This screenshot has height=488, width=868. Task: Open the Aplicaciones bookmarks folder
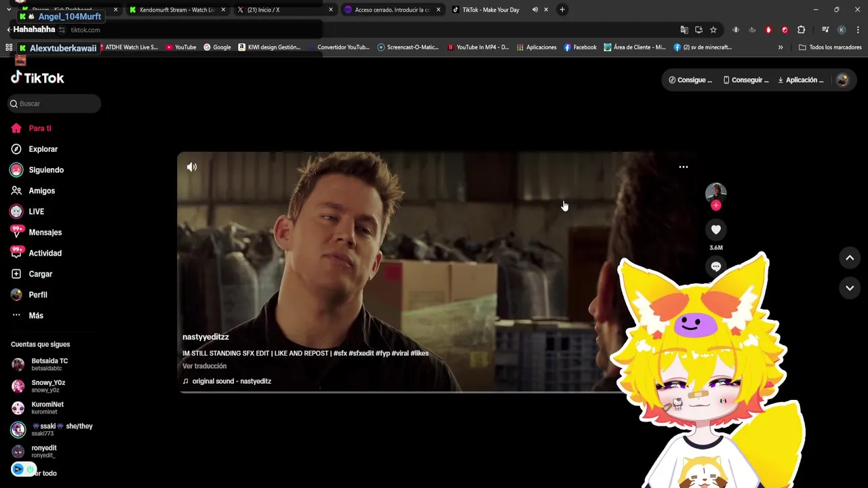coord(536,47)
